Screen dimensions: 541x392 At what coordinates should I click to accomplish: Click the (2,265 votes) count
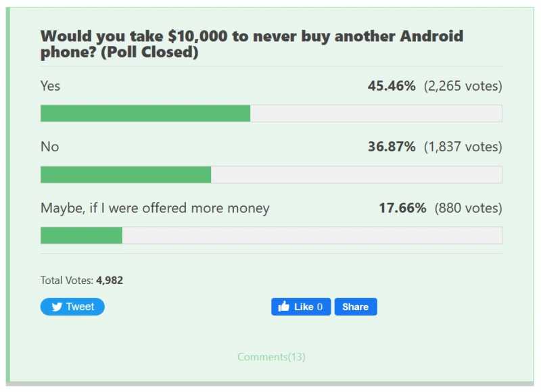tap(463, 86)
